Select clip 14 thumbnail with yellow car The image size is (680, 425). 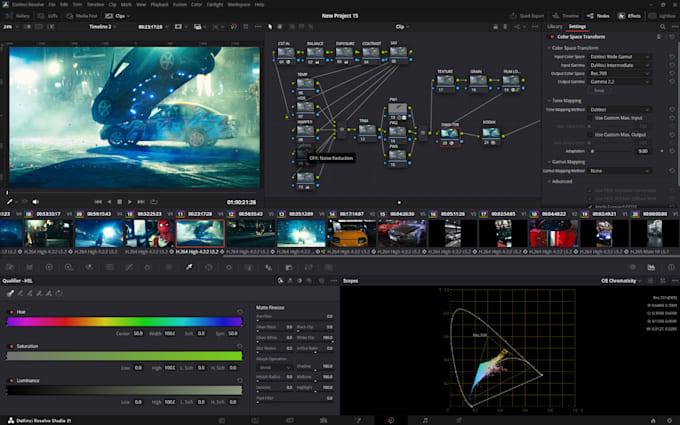tap(351, 233)
